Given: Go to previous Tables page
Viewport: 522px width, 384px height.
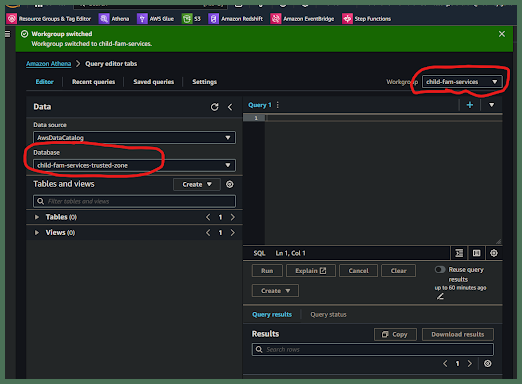Looking at the screenshot, I should 208,217.
